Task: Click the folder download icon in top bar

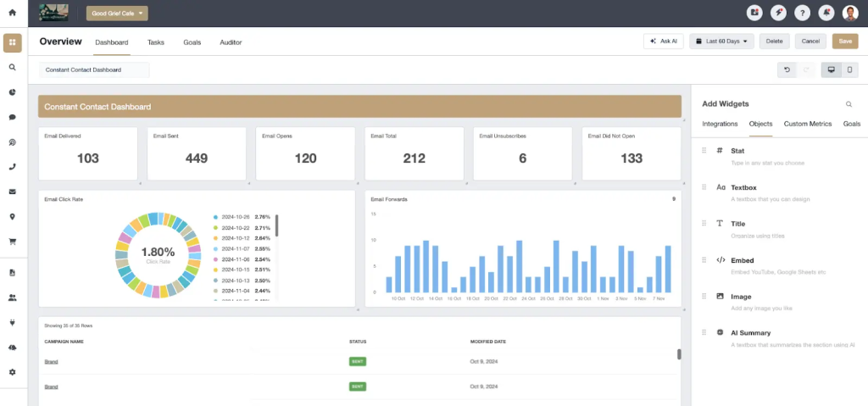Action: tap(754, 13)
